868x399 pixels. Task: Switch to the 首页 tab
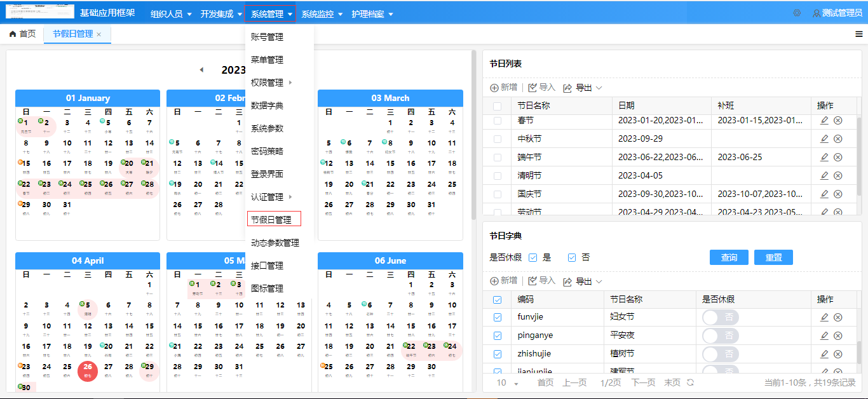22,35
